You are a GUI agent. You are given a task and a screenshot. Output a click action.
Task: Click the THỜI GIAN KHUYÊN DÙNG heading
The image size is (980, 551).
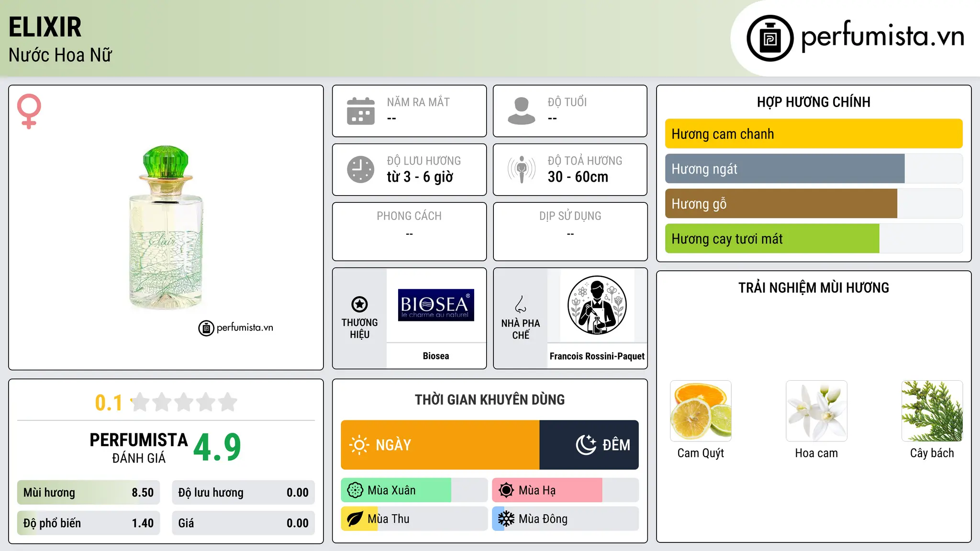click(x=490, y=400)
